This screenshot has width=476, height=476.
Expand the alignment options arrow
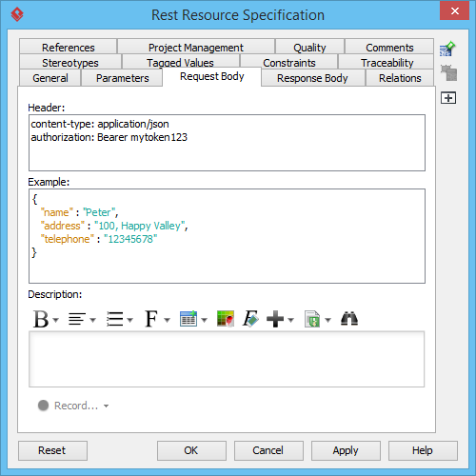(92, 320)
